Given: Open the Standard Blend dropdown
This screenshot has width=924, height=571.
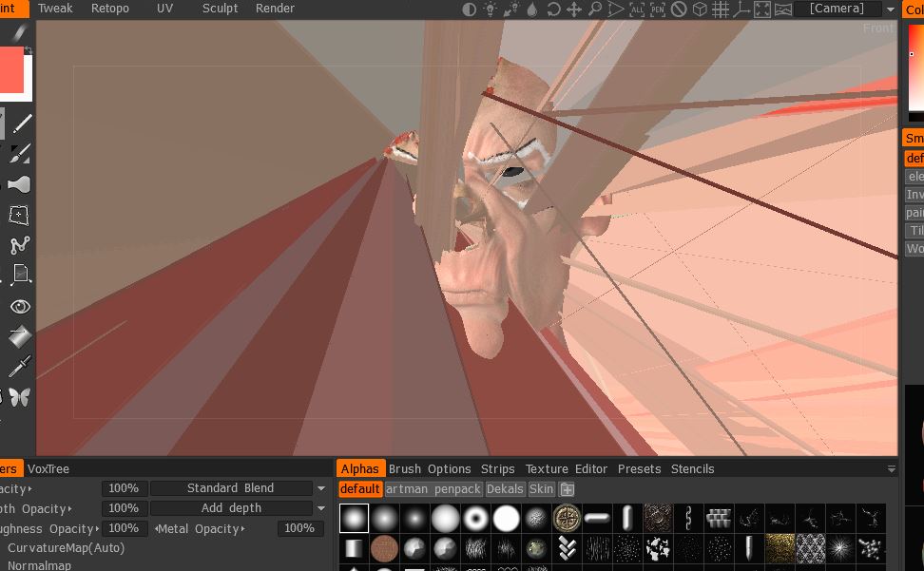Looking at the screenshot, I should (x=231, y=488).
